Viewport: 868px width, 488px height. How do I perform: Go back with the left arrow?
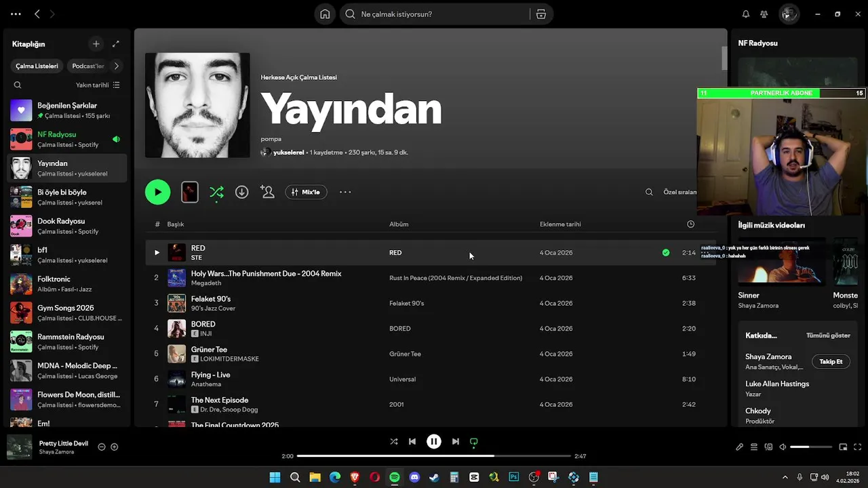point(37,14)
